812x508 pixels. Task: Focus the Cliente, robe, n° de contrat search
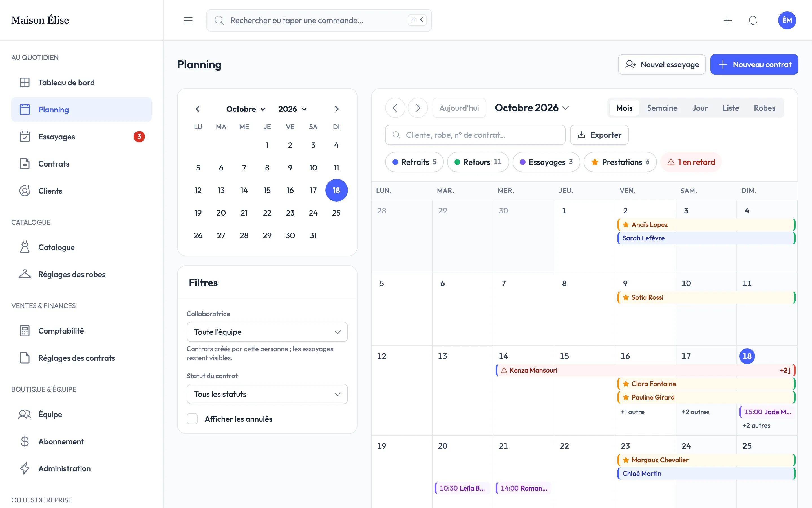click(x=475, y=135)
